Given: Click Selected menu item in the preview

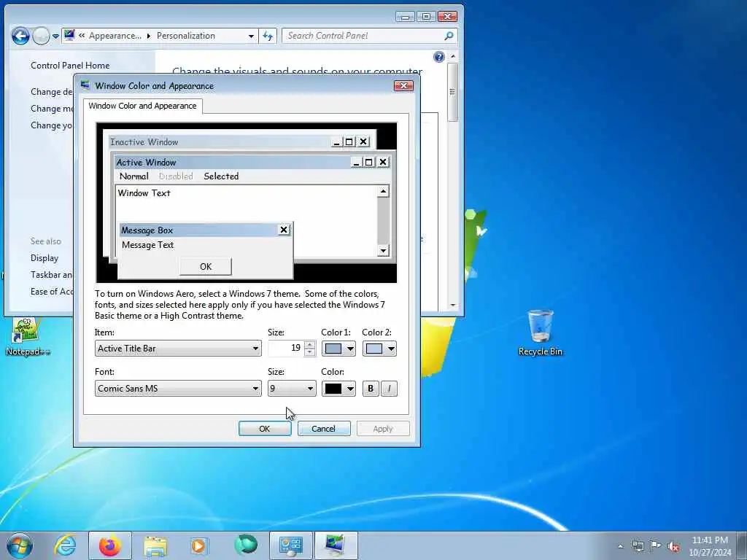Looking at the screenshot, I should tap(221, 176).
